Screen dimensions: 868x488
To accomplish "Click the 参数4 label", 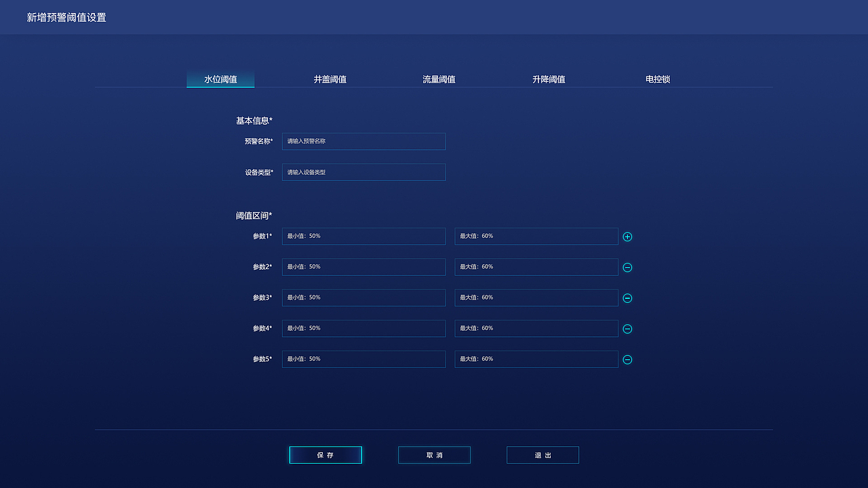I will point(262,328).
